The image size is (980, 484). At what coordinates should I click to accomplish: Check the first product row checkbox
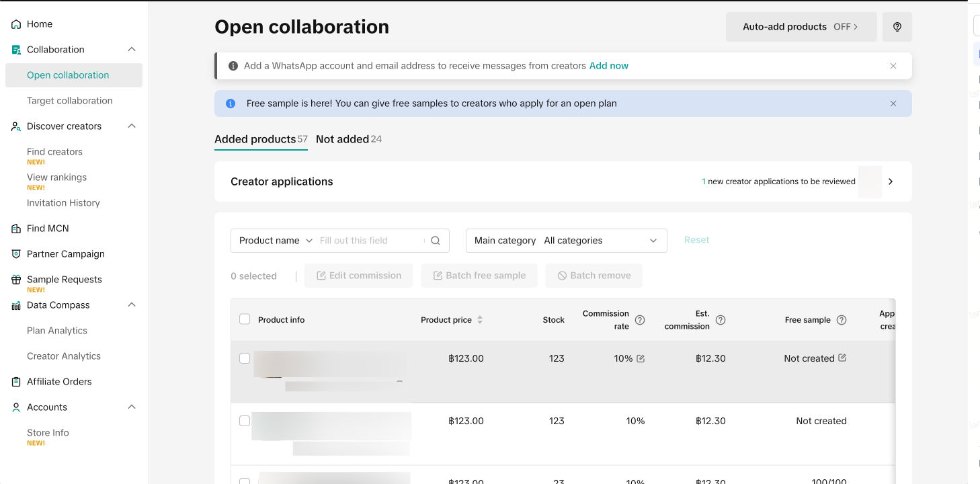245,358
